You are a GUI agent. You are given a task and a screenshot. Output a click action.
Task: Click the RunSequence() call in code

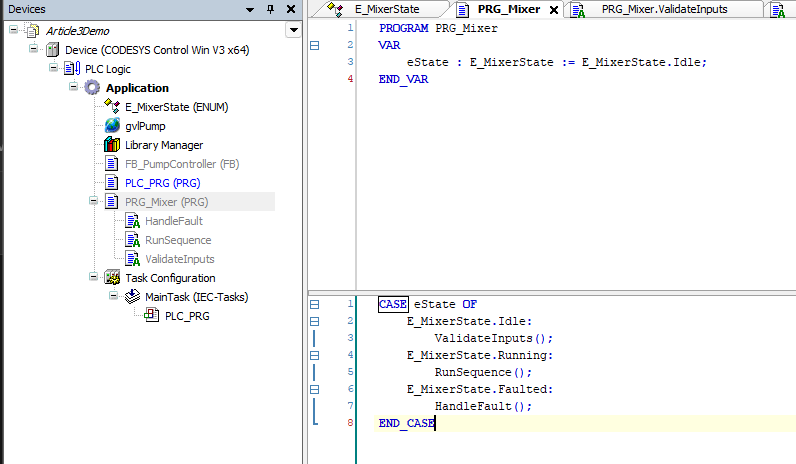coord(483,372)
